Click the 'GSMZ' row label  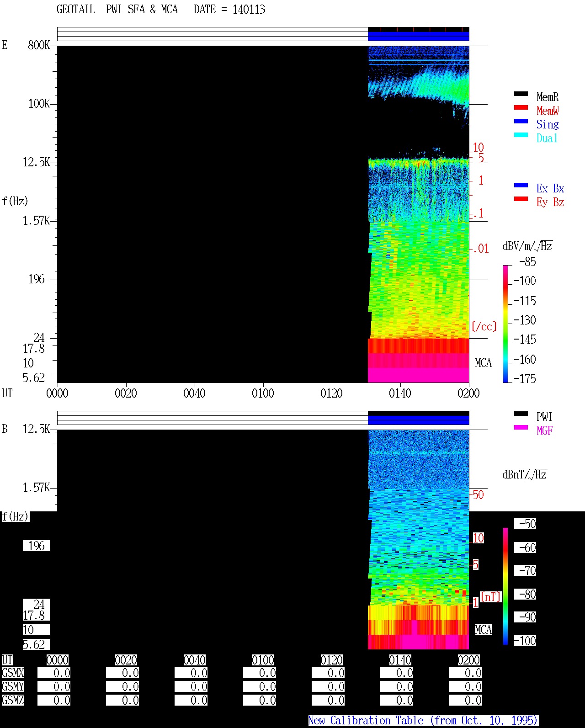click(13, 701)
